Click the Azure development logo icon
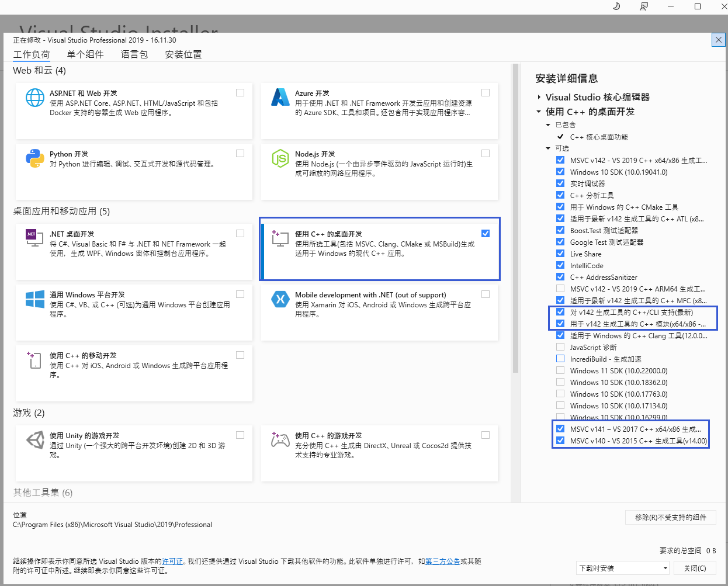 (x=280, y=97)
